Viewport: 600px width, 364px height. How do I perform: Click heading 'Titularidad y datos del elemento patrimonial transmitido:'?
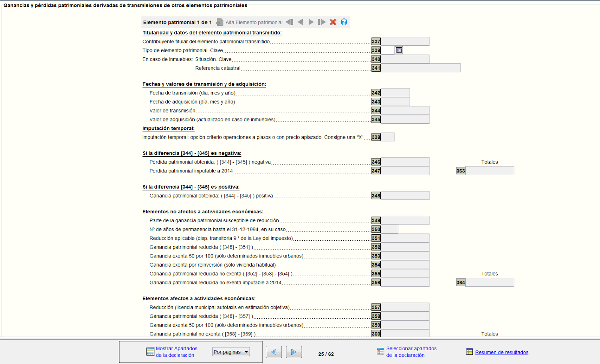point(212,33)
